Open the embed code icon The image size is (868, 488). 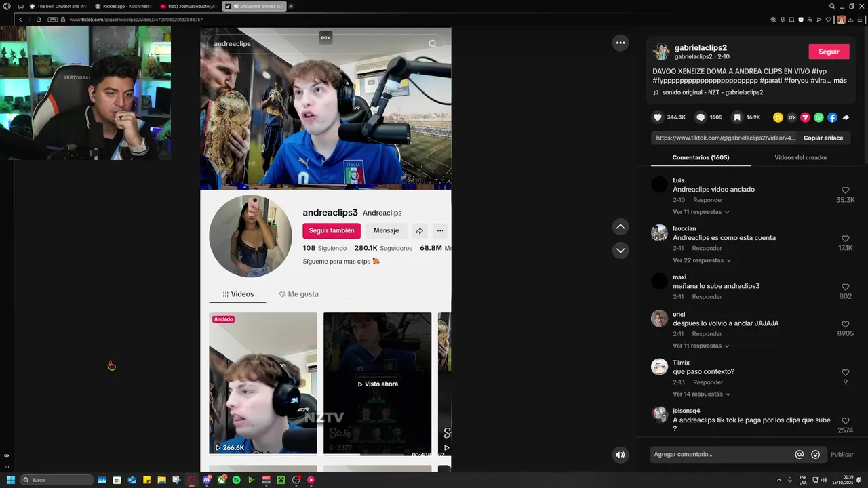(791, 117)
